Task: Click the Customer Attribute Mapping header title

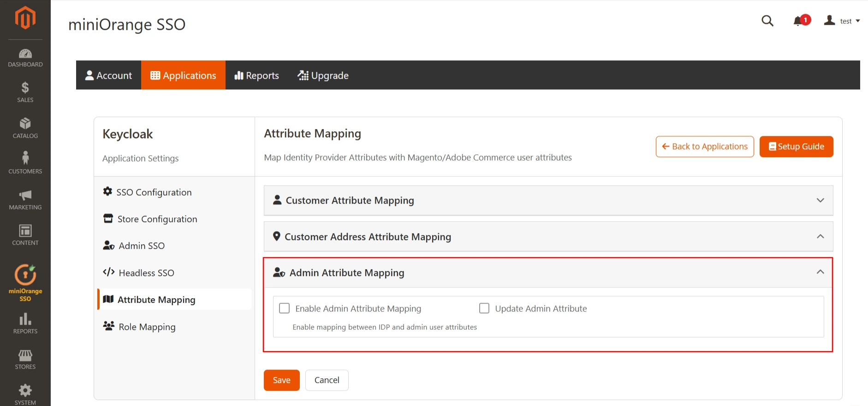Action: click(x=350, y=200)
